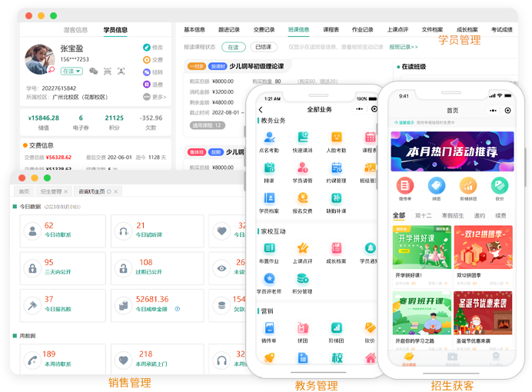This screenshot has height=392, width=532.
Task: Click the 首页 tab in sales window
Action: pos(24,191)
